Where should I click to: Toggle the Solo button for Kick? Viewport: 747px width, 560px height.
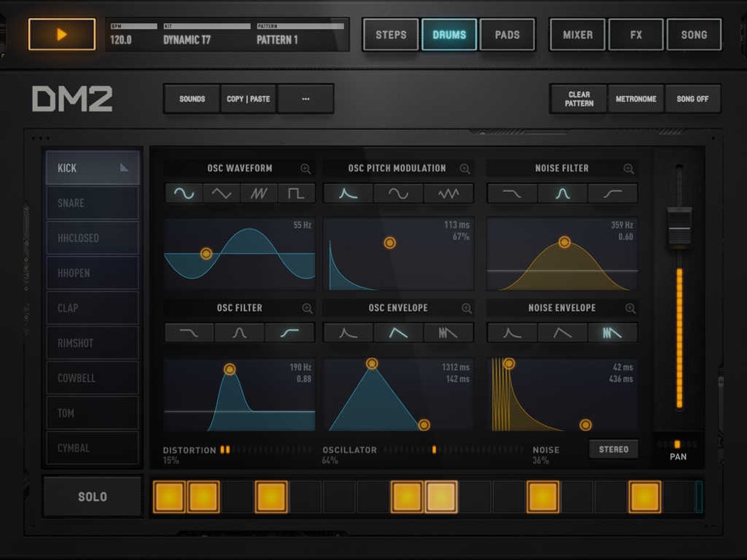pos(93,497)
